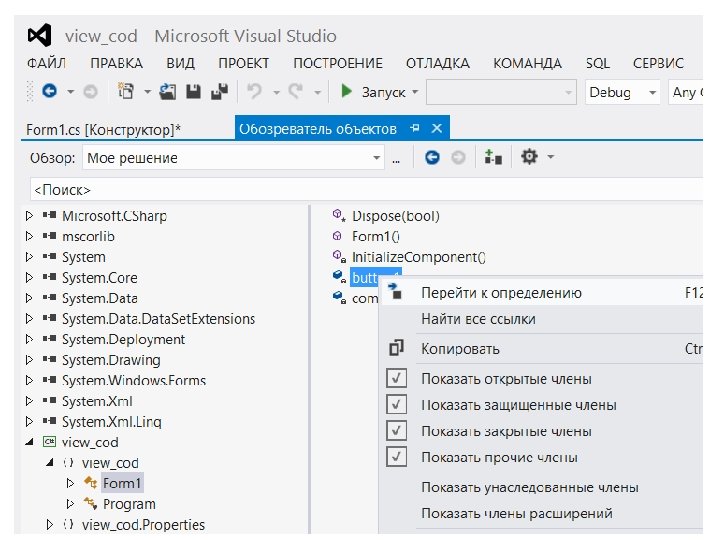Screen dimensions: 720x540
Task: Open the КОМАНДА menu
Action: [x=527, y=63]
